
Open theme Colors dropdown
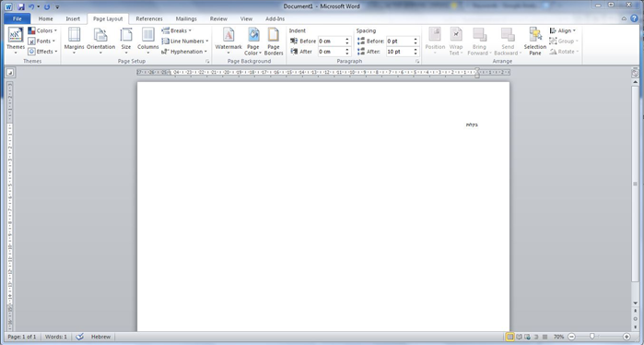click(42, 30)
